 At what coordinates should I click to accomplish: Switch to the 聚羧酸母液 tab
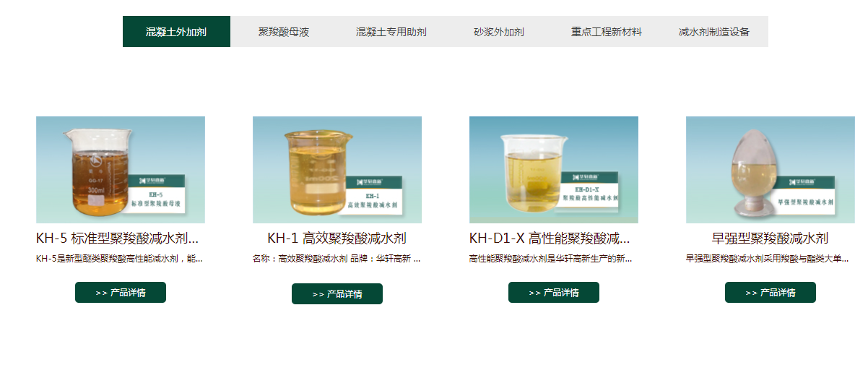pos(284,32)
